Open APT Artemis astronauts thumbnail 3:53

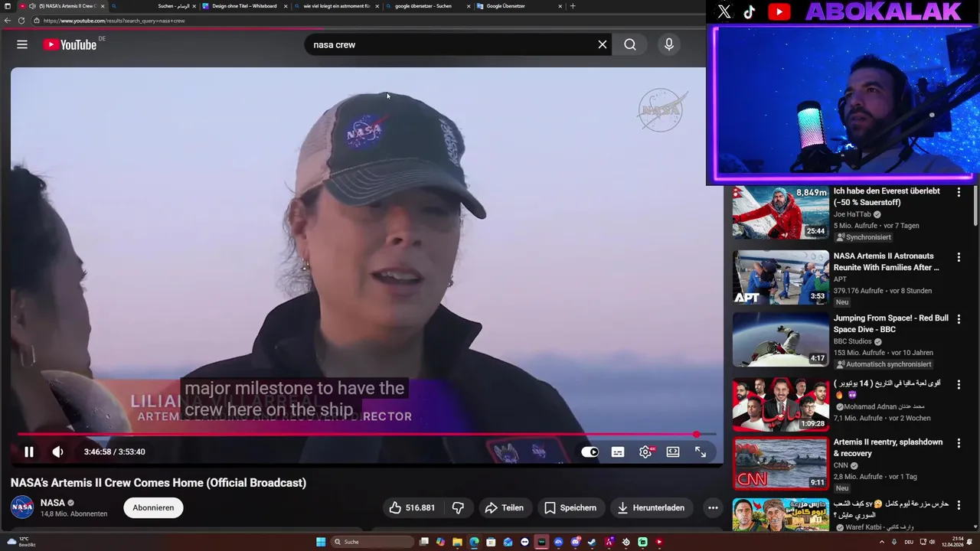coord(781,278)
